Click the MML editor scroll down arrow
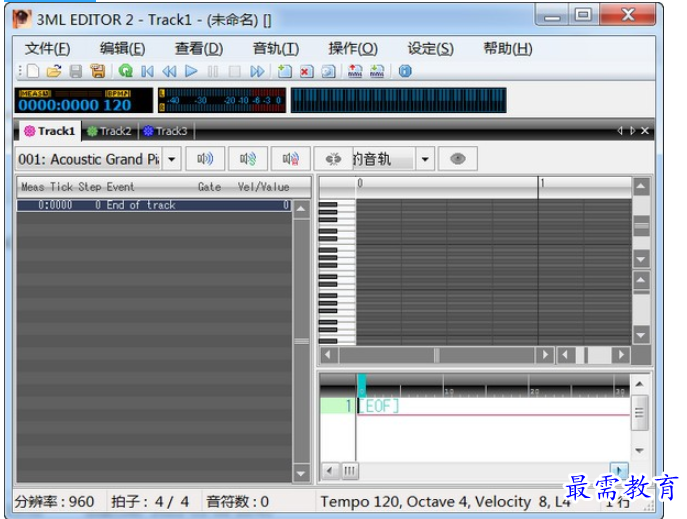This screenshot has height=519, width=687. 639,450
